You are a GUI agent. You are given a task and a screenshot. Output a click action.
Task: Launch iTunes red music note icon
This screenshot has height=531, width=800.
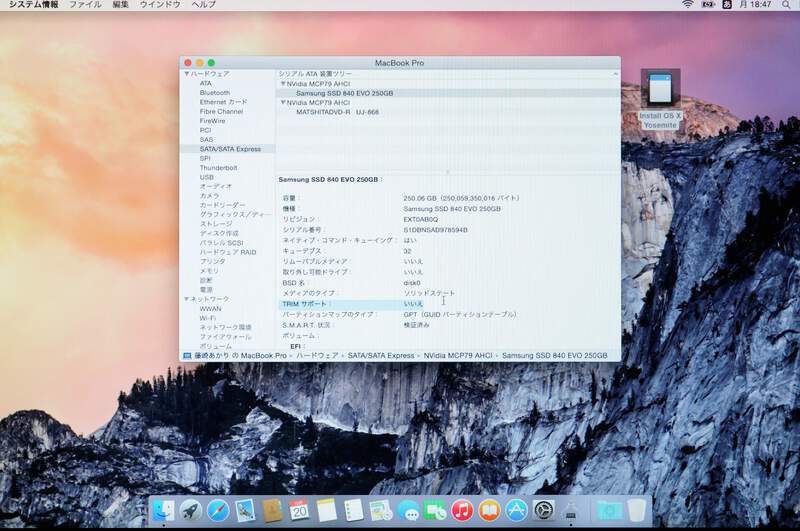pyautogui.click(x=462, y=510)
